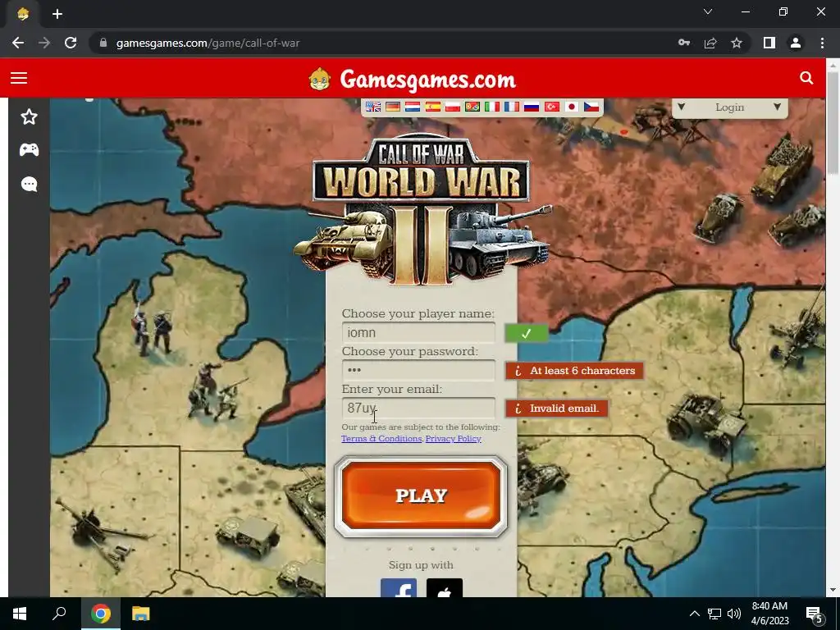The height and width of the screenshot is (630, 840).
Task: Click scrollbar down arrow
Action: pos(833,590)
